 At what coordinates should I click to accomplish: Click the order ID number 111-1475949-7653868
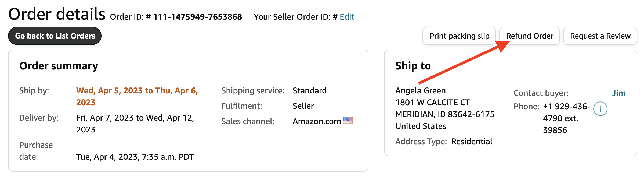pyautogui.click(x=197, y=17)
